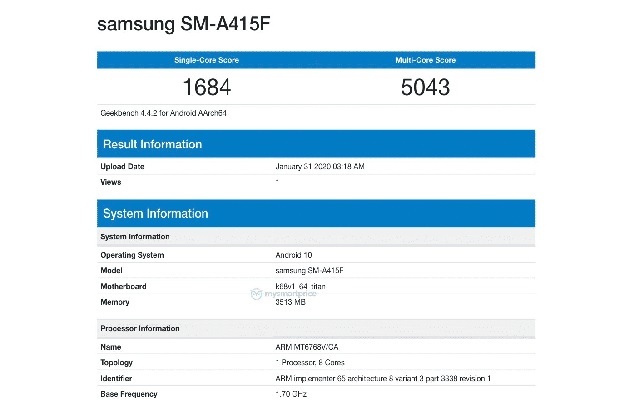620x413 pixels.
Task: Select the Multi-Core Score header
Action: point(425,60)
